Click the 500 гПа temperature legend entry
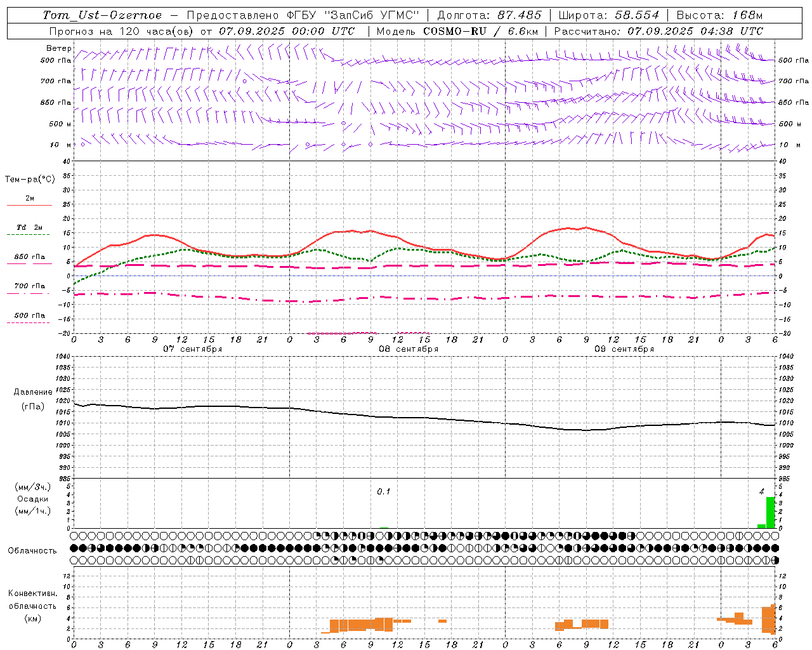Screen dimensions: 812x650 coord(30,315)
